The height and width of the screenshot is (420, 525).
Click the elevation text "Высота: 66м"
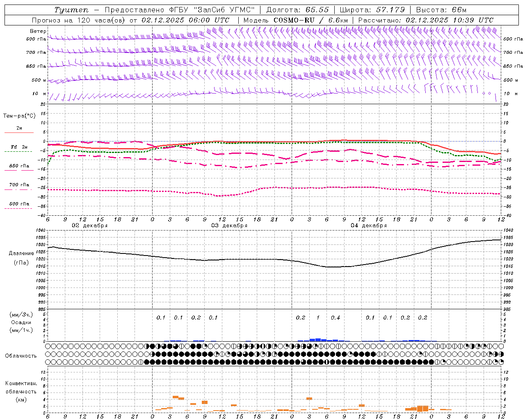click(x=441, y=10)
